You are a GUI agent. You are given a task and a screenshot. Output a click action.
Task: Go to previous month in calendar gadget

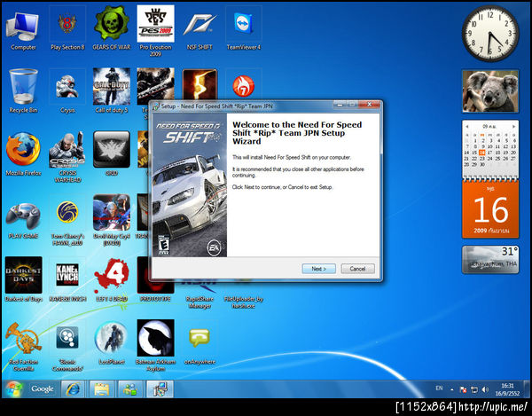467,126
